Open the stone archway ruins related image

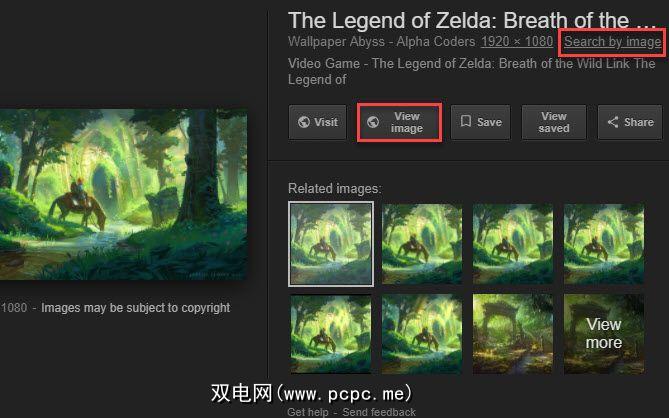coord(513,334)
